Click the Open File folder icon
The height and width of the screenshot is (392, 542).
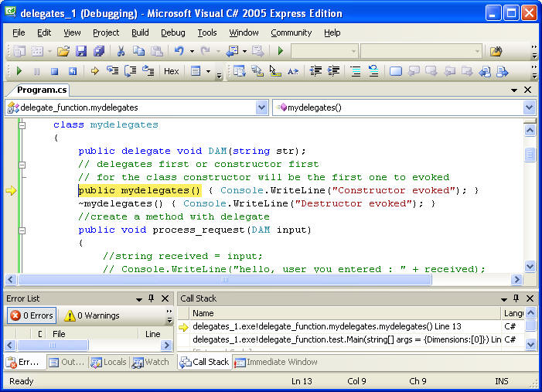63,51
